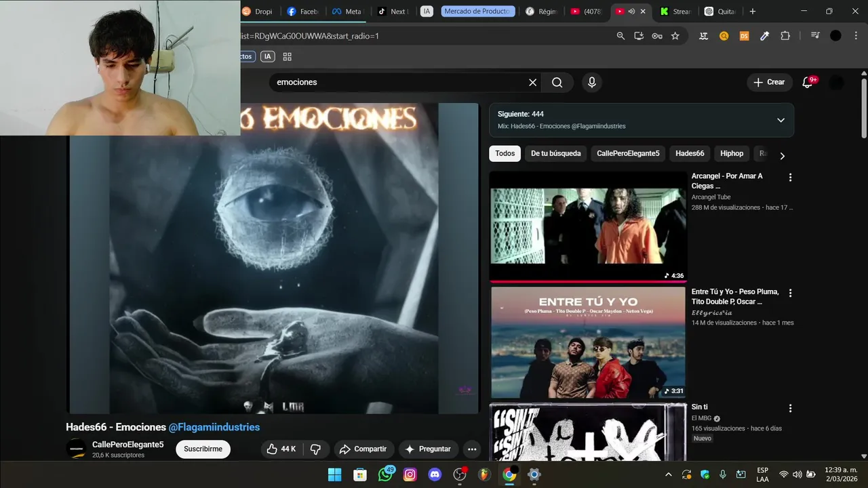Switch to the Kick Stream tab
Screen dimensions: 868x488
pos(676,12)
